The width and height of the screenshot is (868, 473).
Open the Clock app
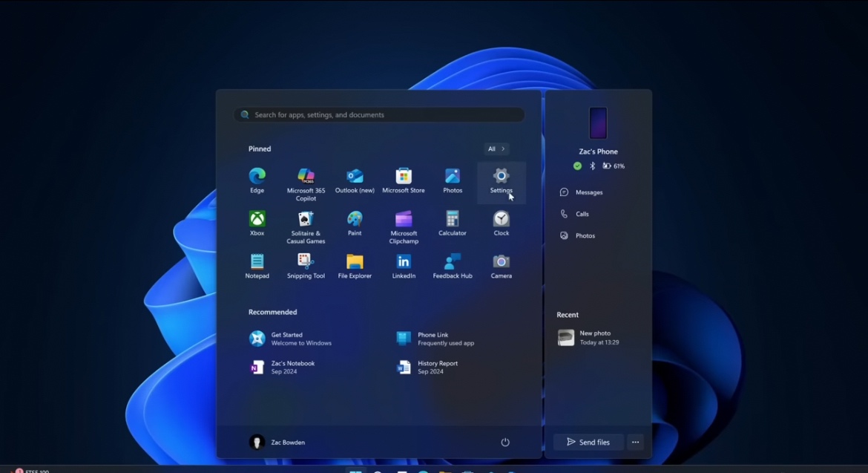click(x=501, y=224)
